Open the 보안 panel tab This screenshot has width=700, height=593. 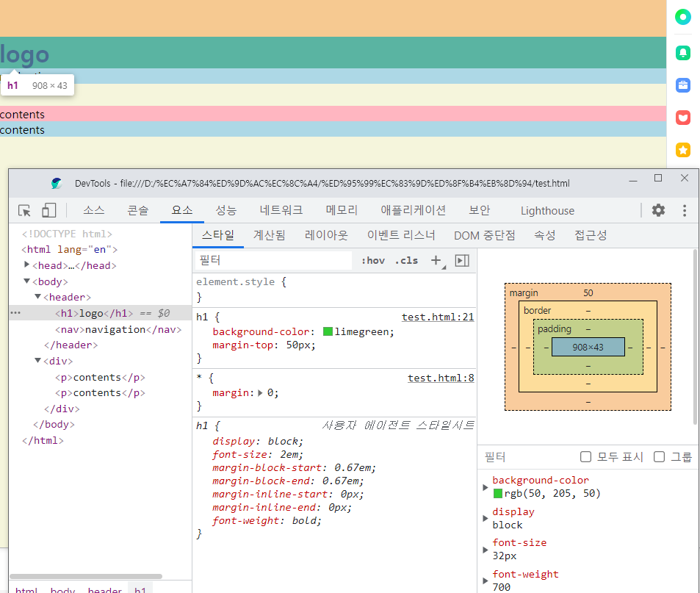480,210
